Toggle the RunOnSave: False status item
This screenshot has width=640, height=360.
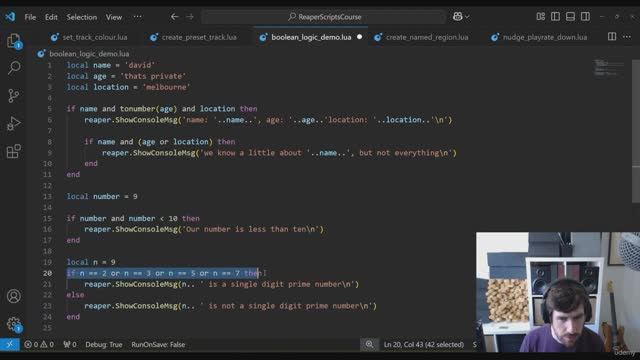coord(158,344)
